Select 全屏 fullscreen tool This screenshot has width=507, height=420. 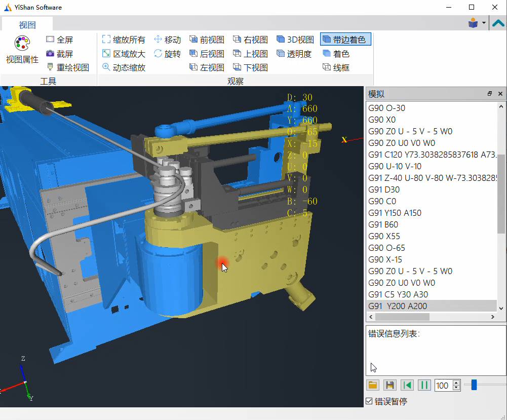pyautogui.click(x=59, y=40)
